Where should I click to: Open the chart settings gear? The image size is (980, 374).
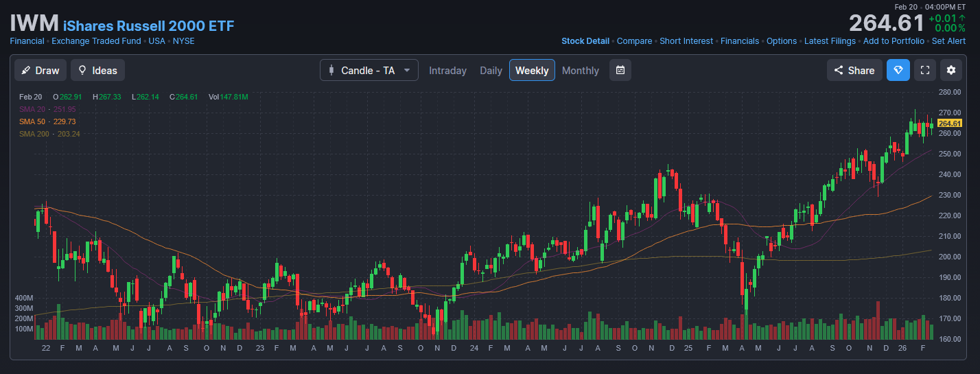[x=951, y=70]
